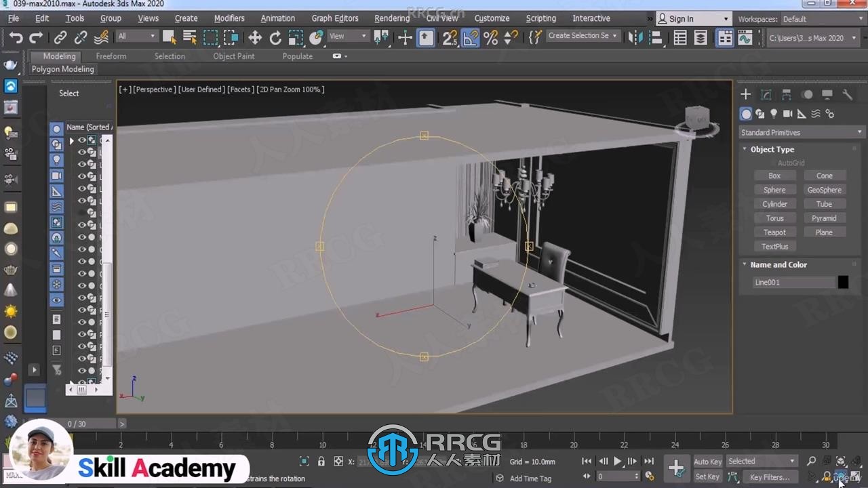Open the reference coordinate system View dropdown
Screen dimensions: 868x488
coord(348,37)
